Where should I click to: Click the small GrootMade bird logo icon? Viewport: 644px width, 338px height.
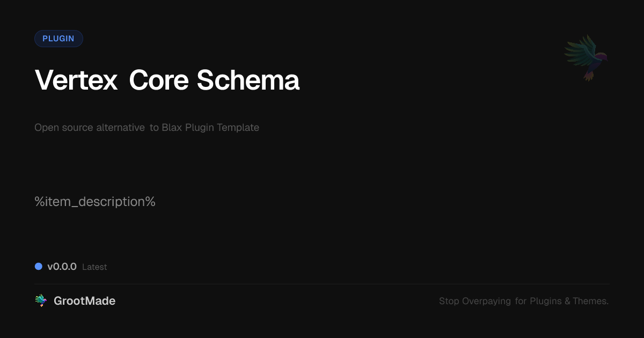[41, 301]
